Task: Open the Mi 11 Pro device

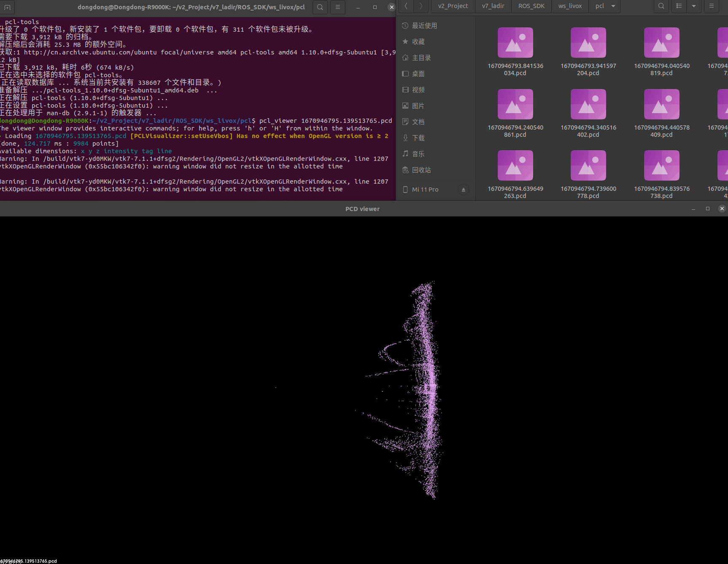Action: (425, 190)
